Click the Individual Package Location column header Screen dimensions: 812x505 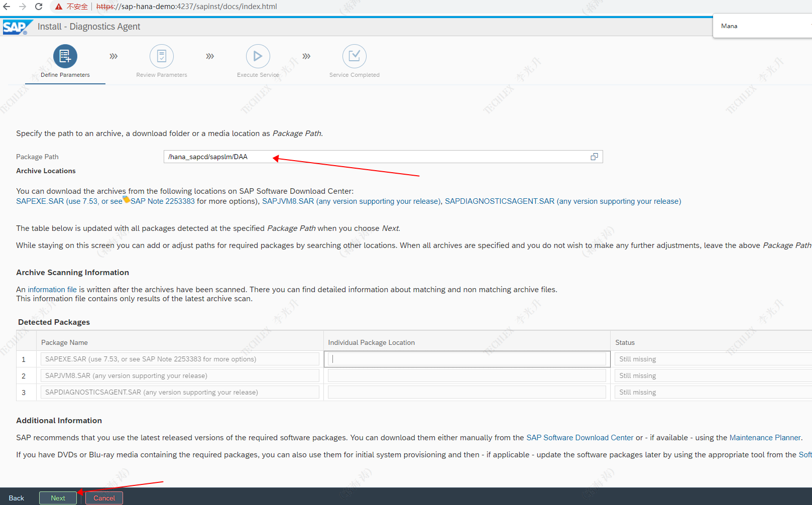coord(467,342)
